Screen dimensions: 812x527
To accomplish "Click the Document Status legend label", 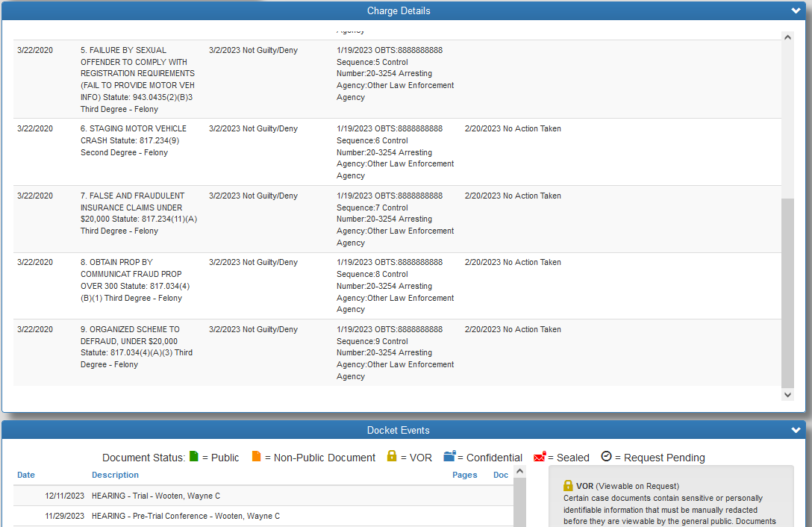I will 143,458.
